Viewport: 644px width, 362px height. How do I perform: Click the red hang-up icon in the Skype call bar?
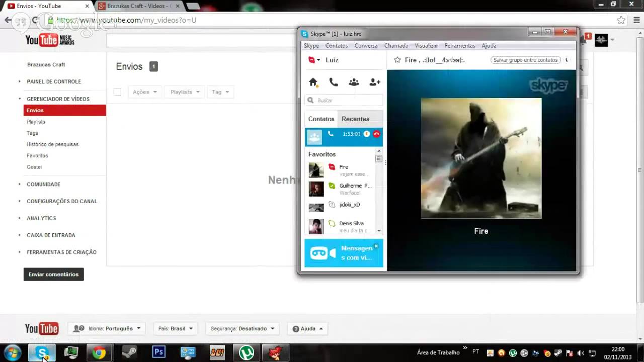pos(376,134)
